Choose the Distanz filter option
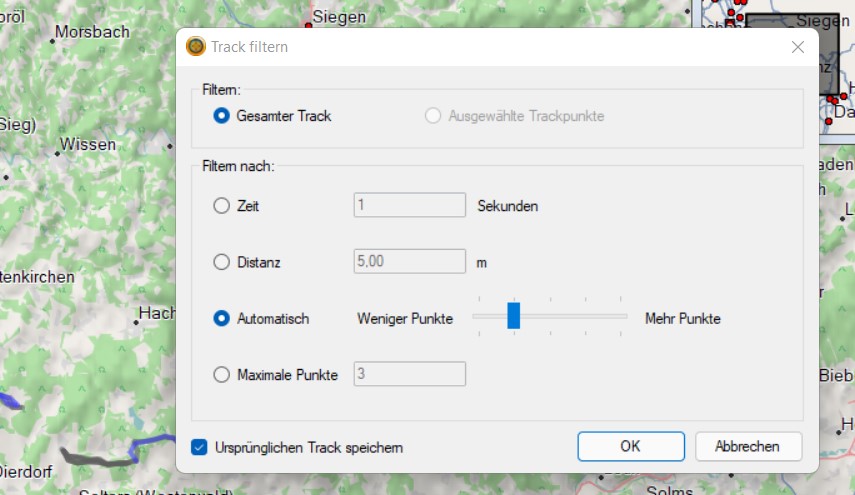 (x=222, y=262)
